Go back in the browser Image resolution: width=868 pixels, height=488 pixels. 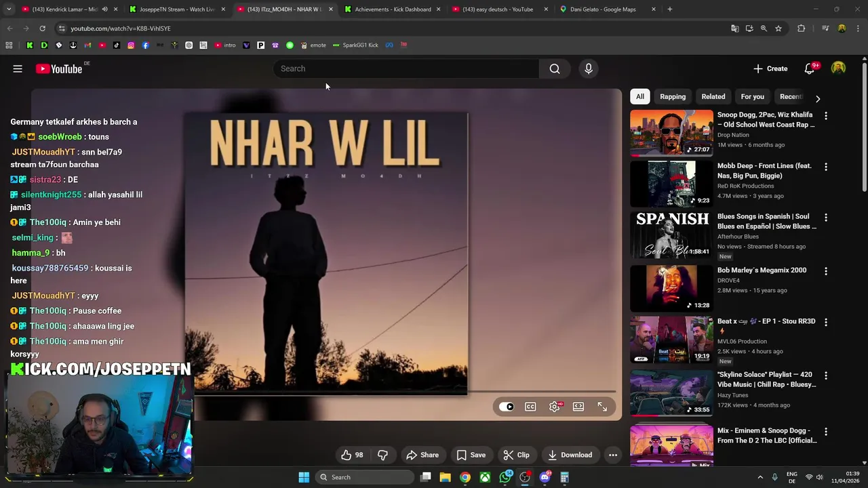pyautogui.click(x=9, y=28)
